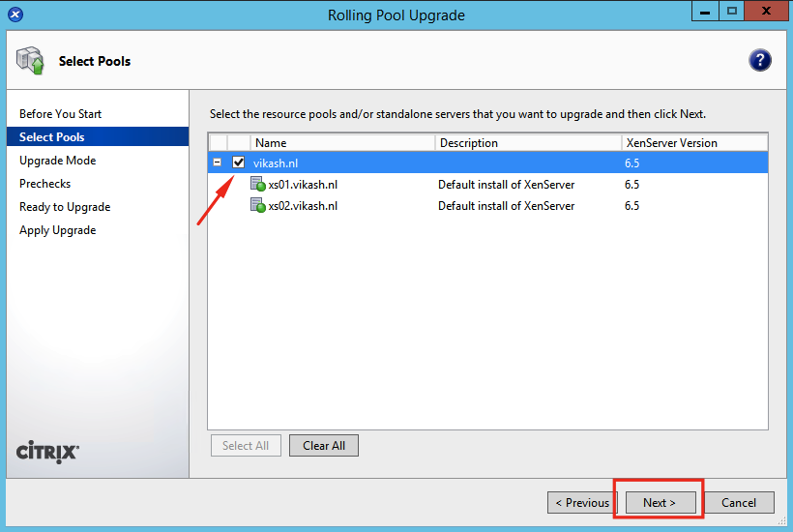Open the Select Pools step

pos(98,136)
